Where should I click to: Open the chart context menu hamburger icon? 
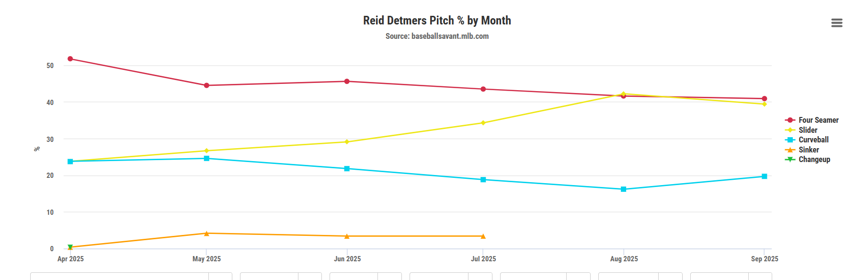[836, 23]
